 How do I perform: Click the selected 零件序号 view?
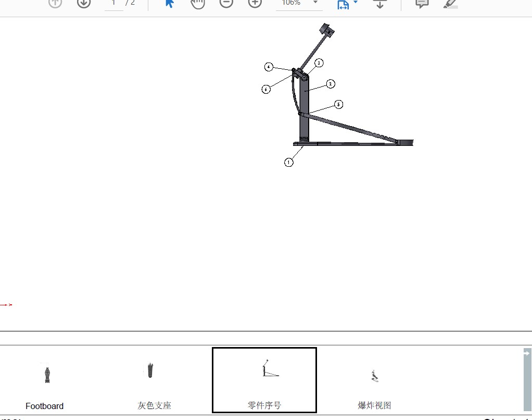(264, 379)
